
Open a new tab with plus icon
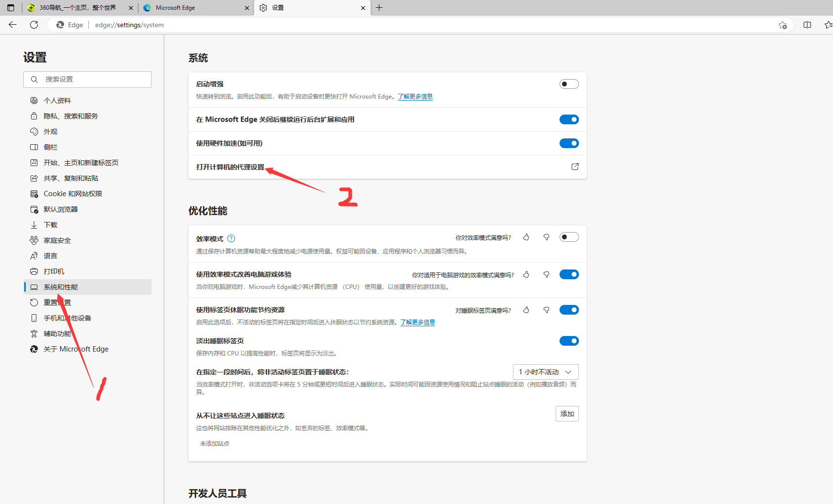click(x=379, y=8)
